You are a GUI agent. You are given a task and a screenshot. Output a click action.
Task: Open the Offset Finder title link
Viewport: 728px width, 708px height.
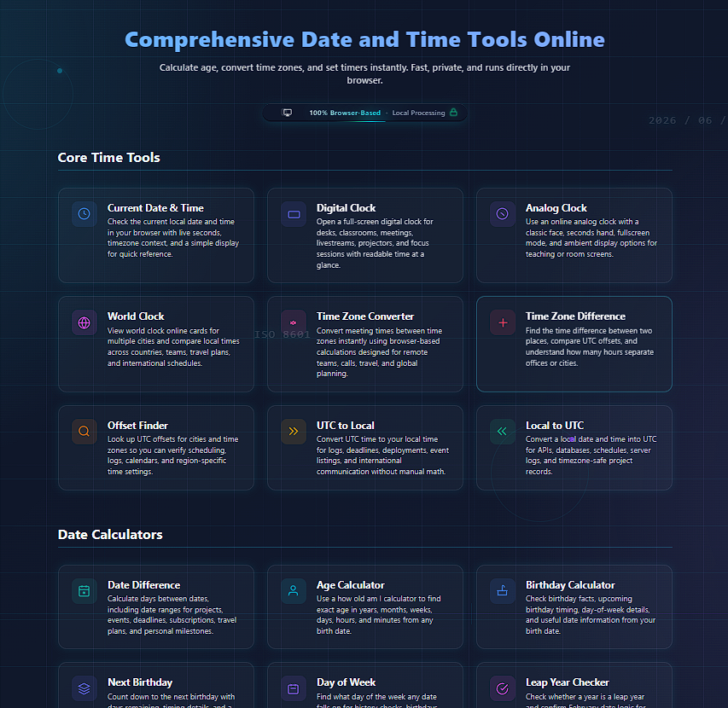(x=137, y=426)
